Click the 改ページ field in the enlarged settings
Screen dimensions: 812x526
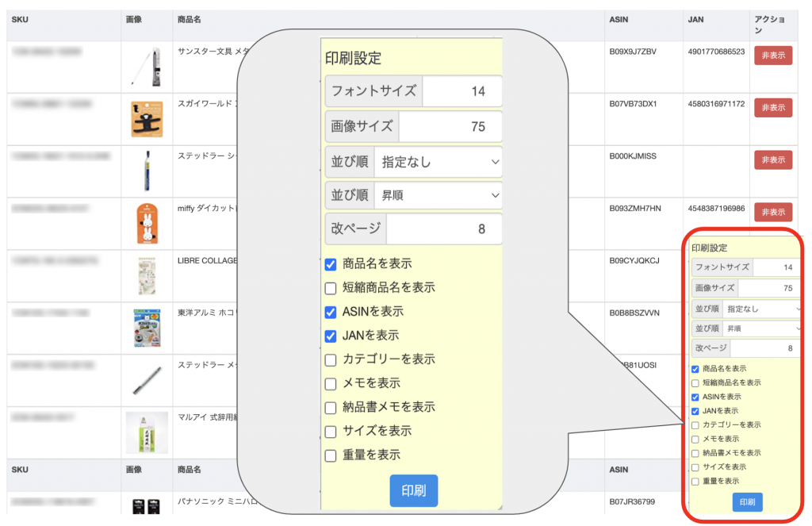coord(444,228)
